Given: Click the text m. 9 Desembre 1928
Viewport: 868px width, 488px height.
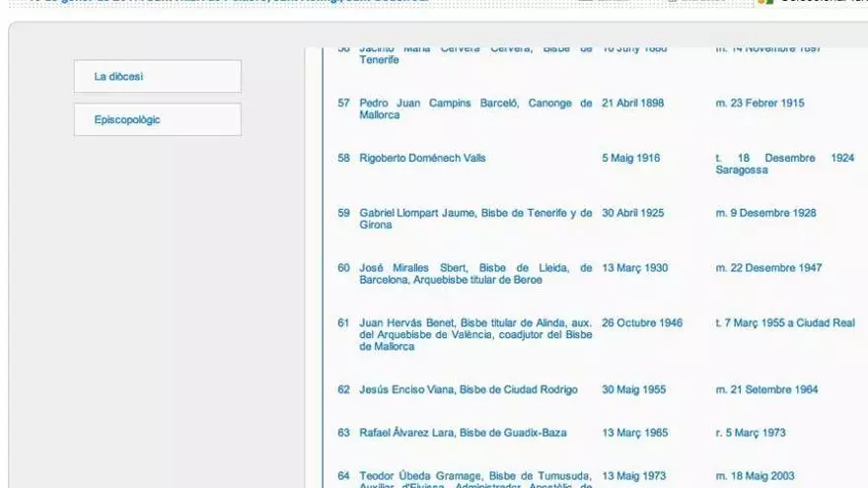Looking at the screenshot, I should tap(765, 213).
